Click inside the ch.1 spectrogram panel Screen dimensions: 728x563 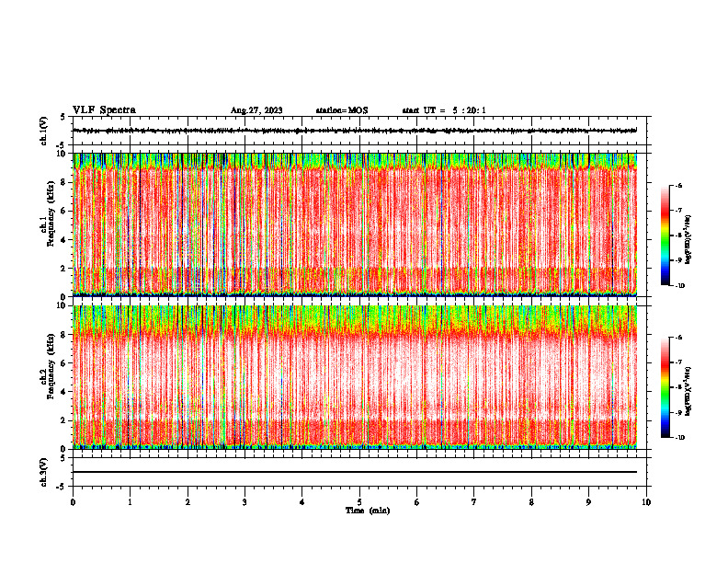355,224
